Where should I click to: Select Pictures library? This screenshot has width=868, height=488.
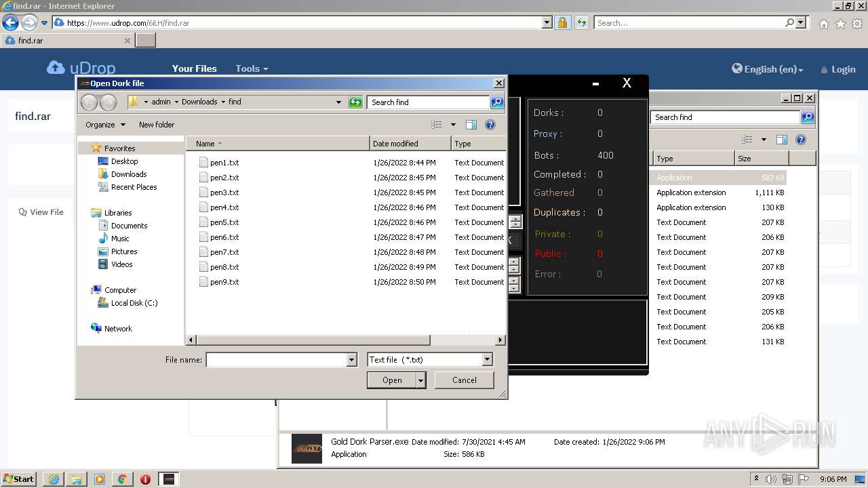(117, 251)
